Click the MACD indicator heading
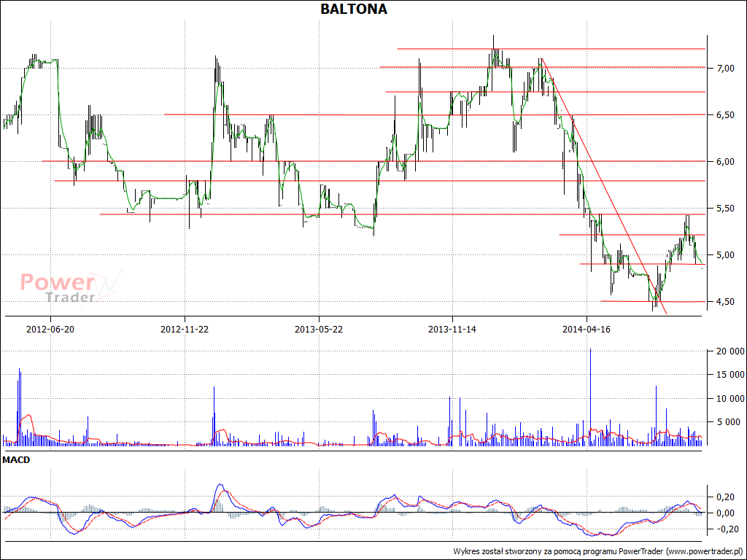 click(x=16, y=460)
